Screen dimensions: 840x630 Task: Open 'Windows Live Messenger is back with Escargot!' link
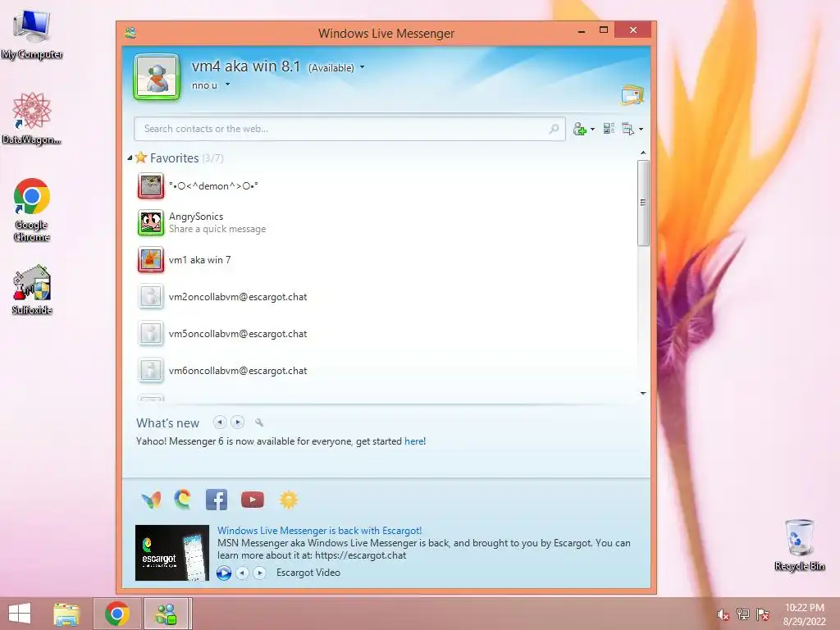coord(319,531)
